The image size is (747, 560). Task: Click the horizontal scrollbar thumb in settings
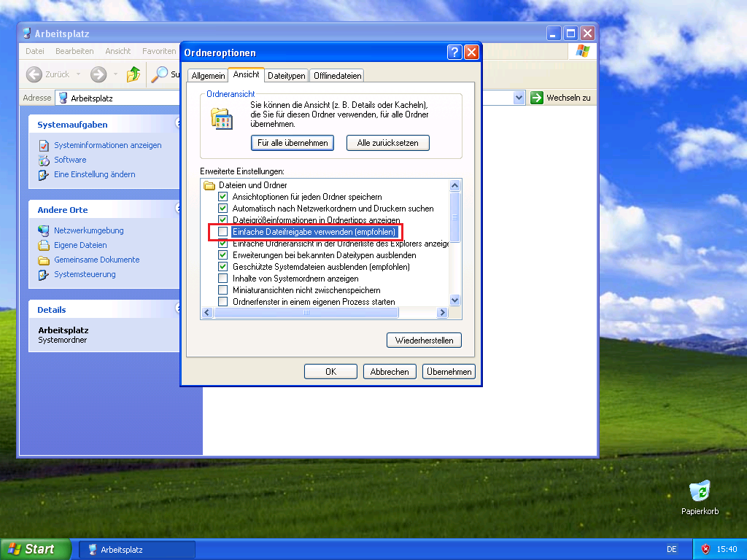(x=306, y=312)
